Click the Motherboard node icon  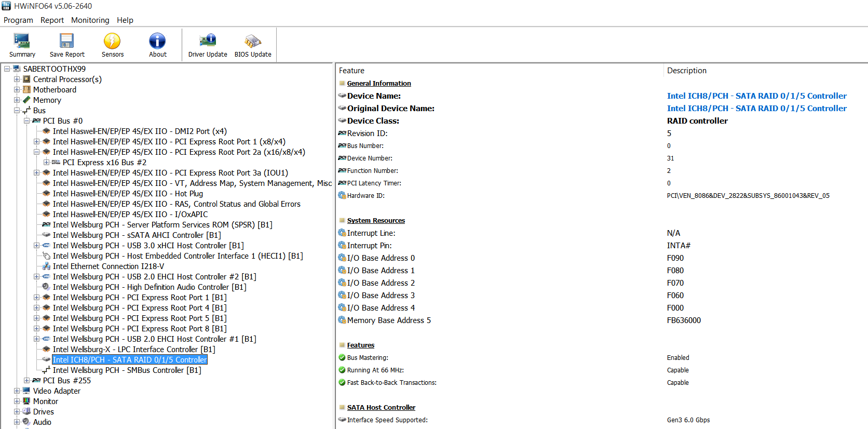point(26,90)
